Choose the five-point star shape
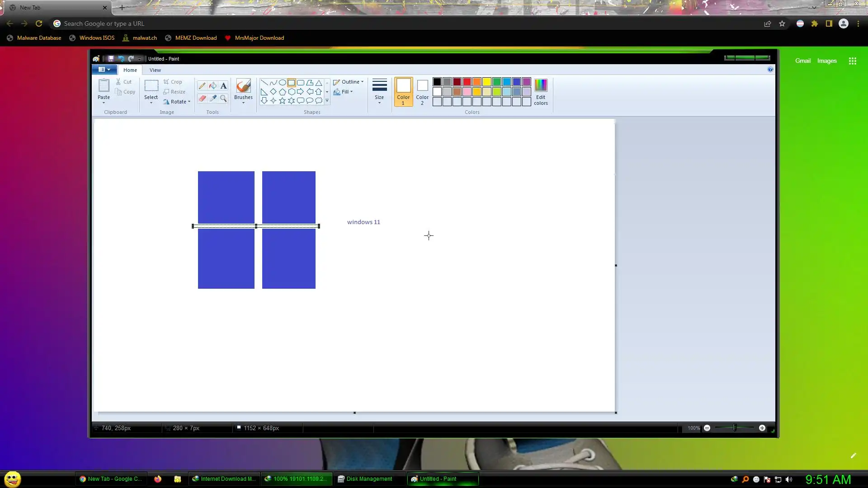Viewport: 868px width, 488px height. pos(282,101)
